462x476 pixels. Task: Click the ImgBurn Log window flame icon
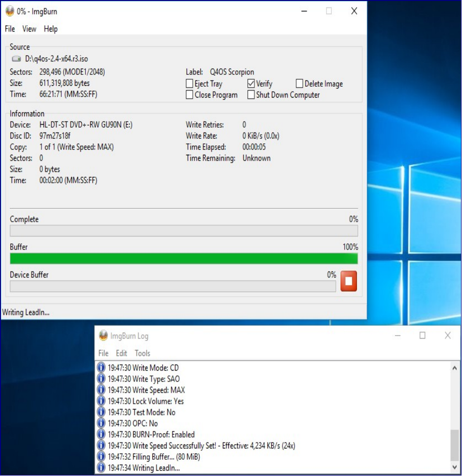pos(104,336)
